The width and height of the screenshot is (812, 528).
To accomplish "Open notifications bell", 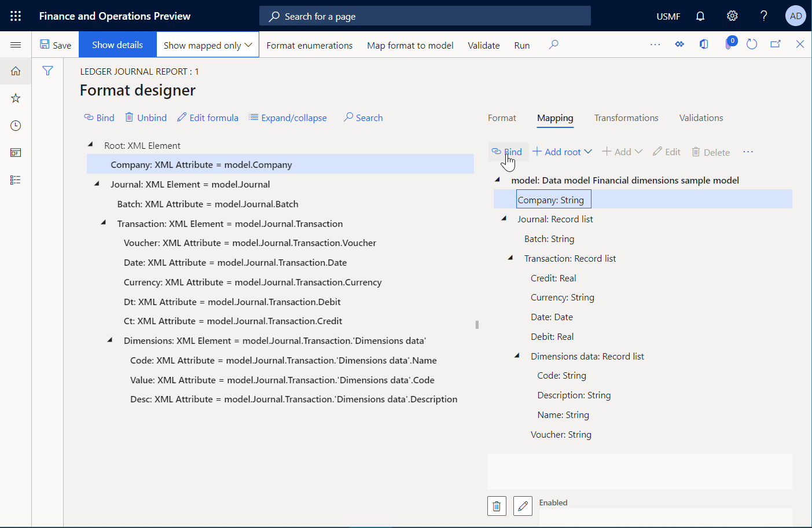I will coord(700,16).
